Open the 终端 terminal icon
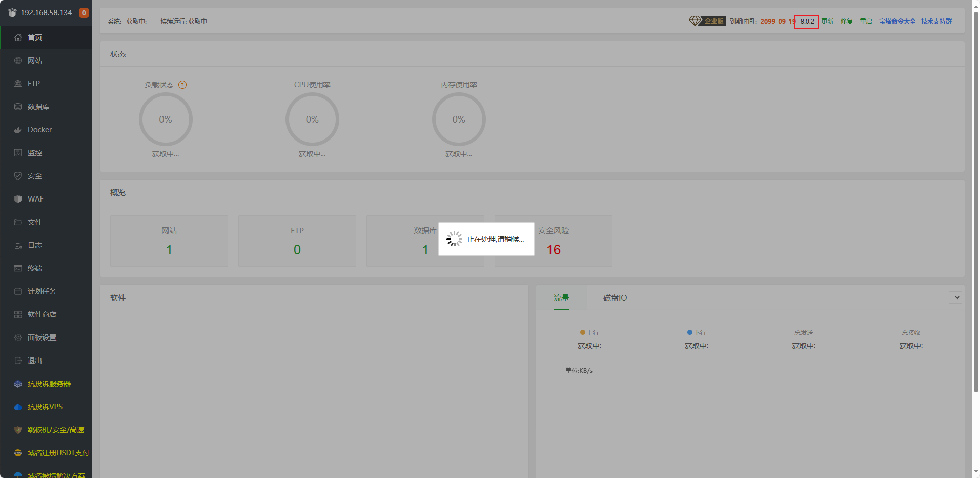This screenshot has height=478, width=980. (18, 268)
